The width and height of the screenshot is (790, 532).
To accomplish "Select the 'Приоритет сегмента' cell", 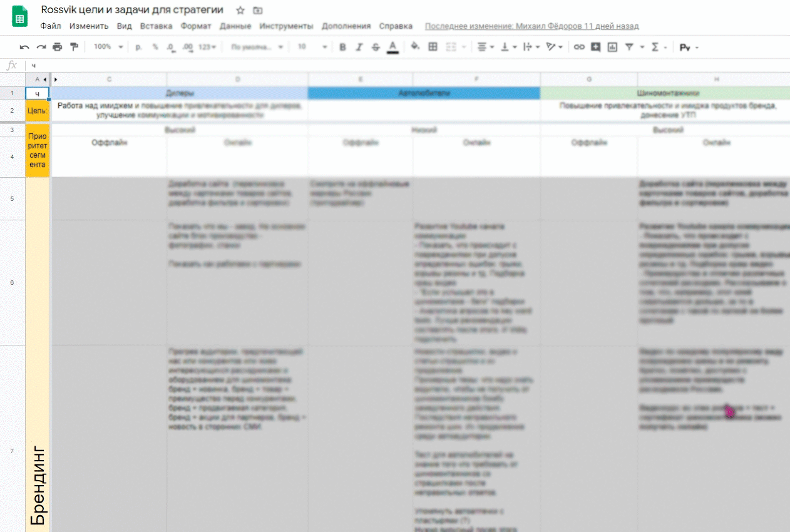I will point(38,150).
